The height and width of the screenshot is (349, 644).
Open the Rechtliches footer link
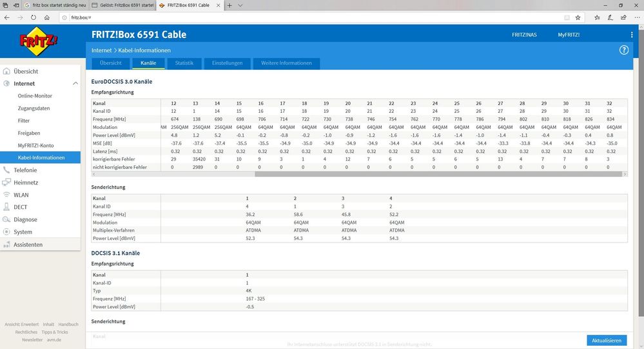tap(26, 332)
